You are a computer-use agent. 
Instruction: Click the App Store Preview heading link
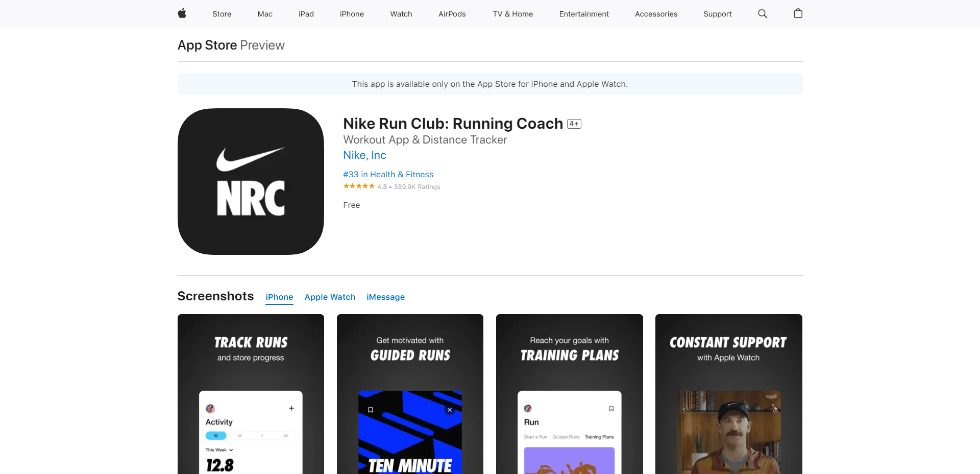(231, 45)
